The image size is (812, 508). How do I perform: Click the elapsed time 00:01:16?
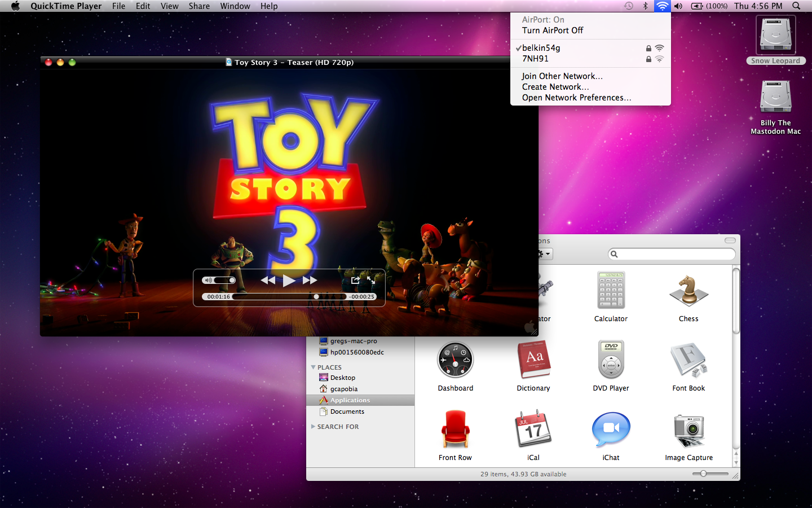218,296
